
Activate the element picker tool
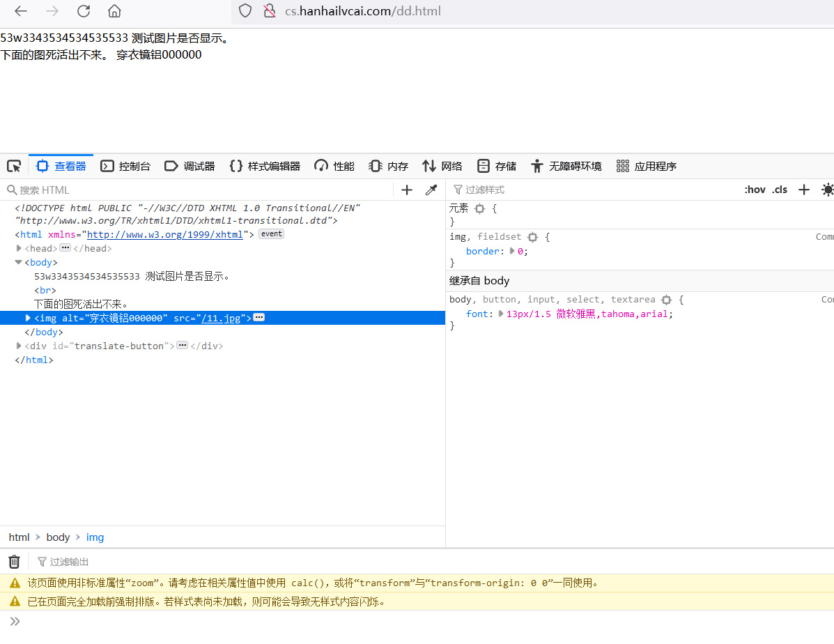coord(14,166)
